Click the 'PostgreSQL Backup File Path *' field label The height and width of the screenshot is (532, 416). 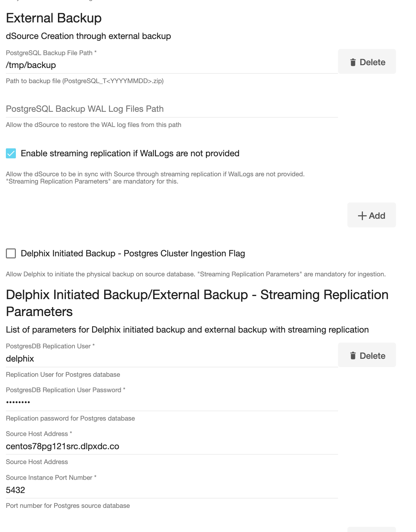51,53
